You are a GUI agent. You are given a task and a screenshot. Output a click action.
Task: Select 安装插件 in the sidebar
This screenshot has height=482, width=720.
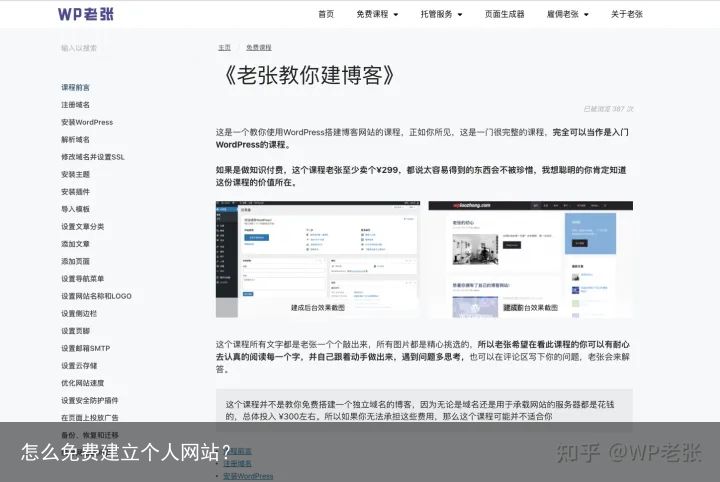[x=75, y=192]
